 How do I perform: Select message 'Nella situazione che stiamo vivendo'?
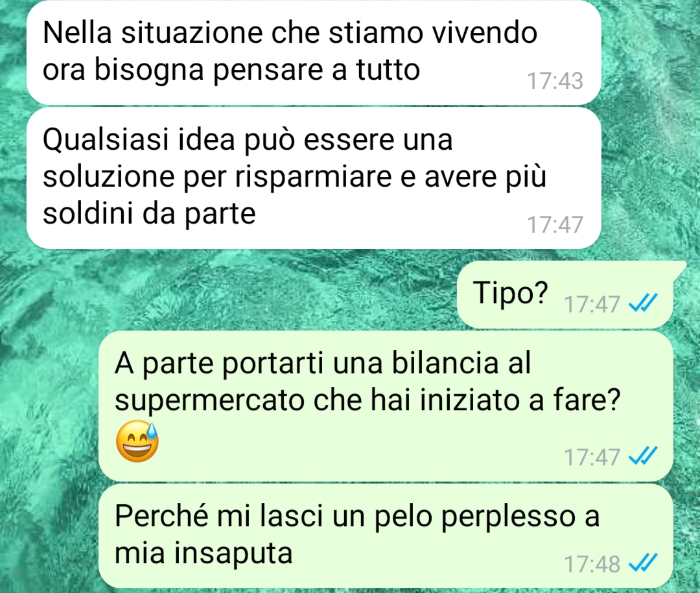point(314,51)
